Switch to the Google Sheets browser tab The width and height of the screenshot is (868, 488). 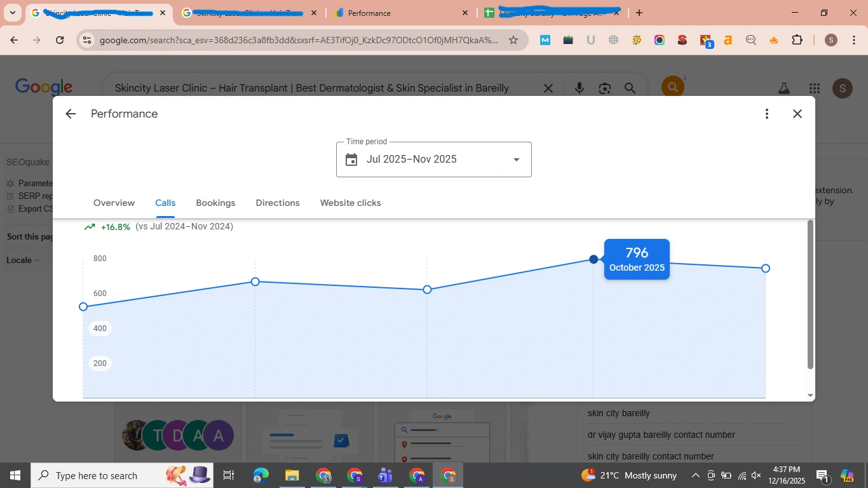click(552, 13)
